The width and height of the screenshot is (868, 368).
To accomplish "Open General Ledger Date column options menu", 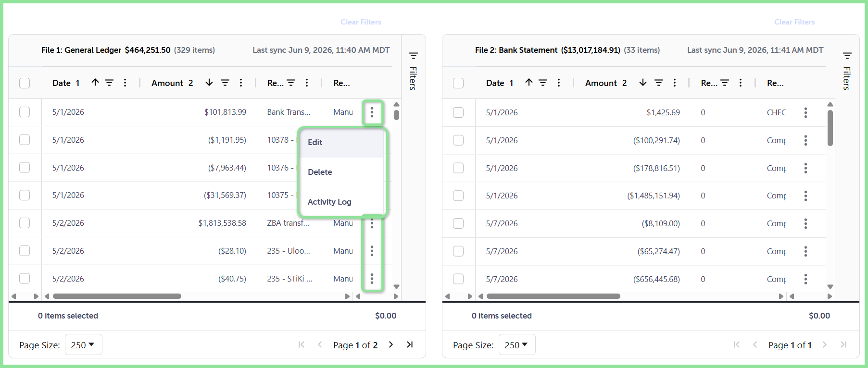I will 125,83.
